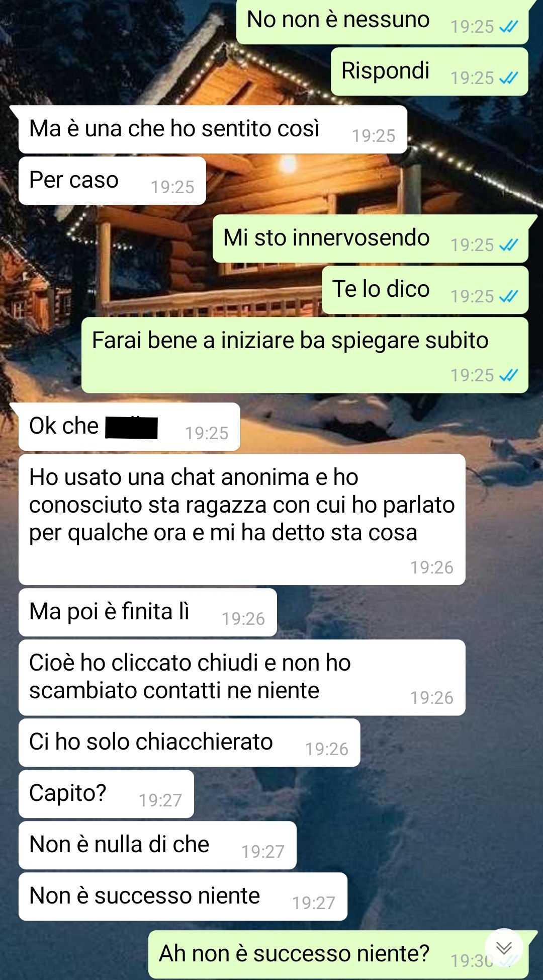Select the 'Non è successo niente' received message

coord(183,896)
